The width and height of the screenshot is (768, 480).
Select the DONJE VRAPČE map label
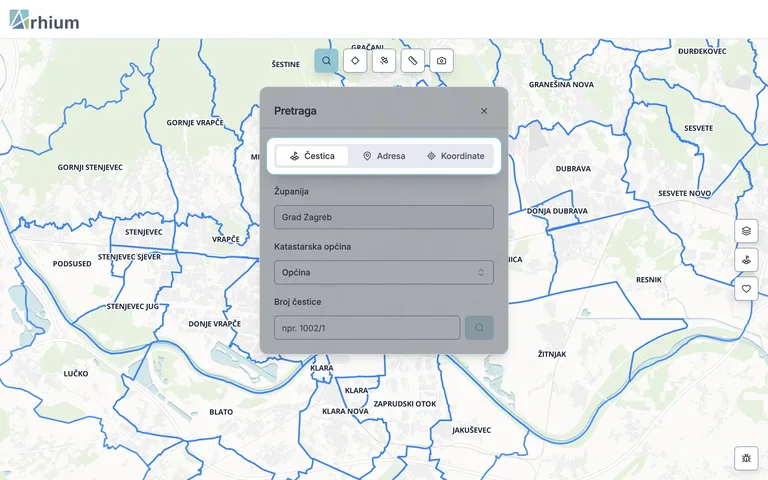pos(215,324)
